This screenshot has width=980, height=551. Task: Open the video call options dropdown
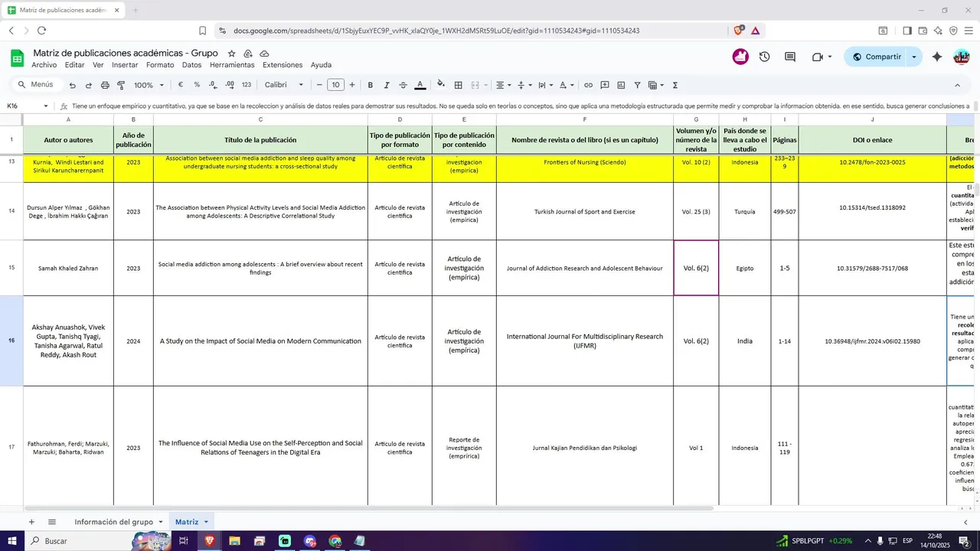(x=830, y=57)
